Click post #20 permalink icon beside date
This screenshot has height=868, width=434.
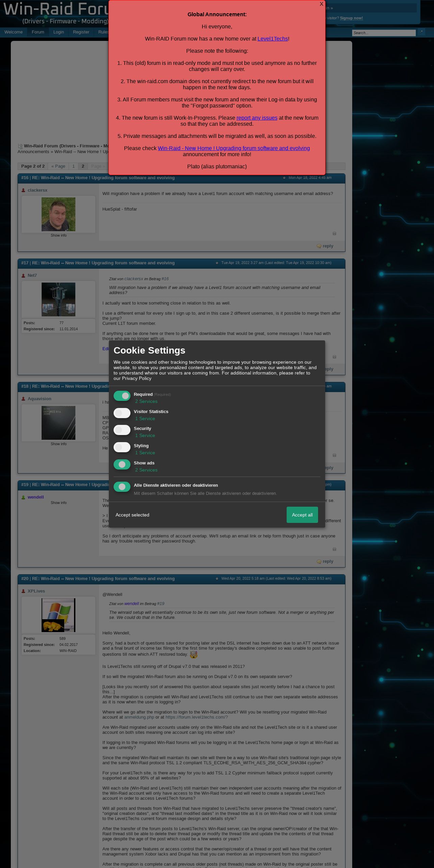pyautogui.click(x=217, y=579)
